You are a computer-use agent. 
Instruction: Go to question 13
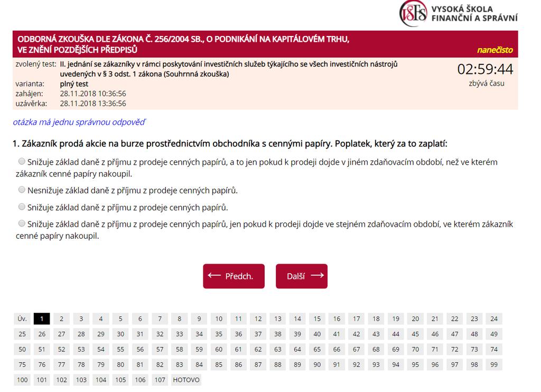278,319
